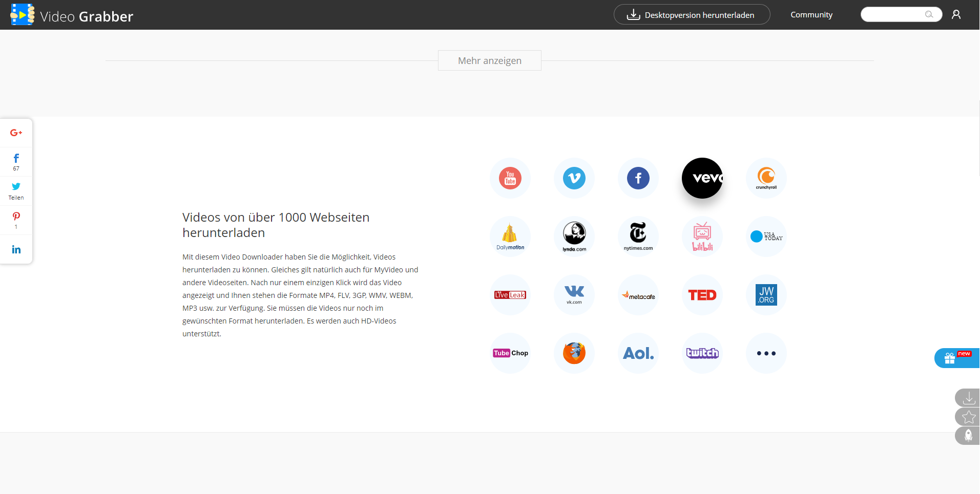The height and width of the screenshot is (494, 980).
Task: Open the Community menu item
Action: (811, 15)
